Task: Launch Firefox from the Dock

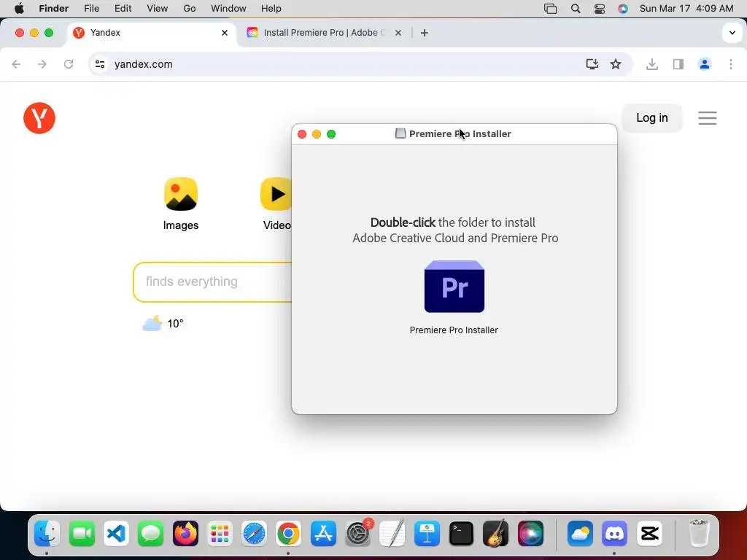Action: (x=185, y=533)
